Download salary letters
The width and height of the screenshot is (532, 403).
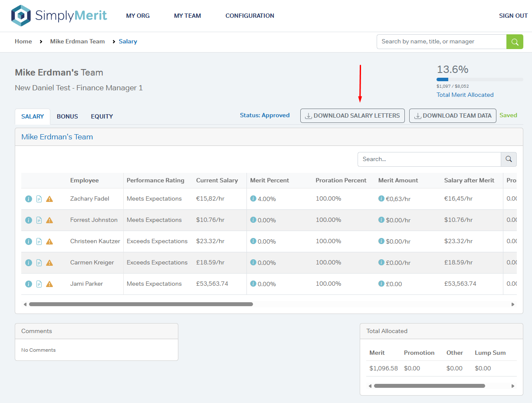(x=352, y=116)
